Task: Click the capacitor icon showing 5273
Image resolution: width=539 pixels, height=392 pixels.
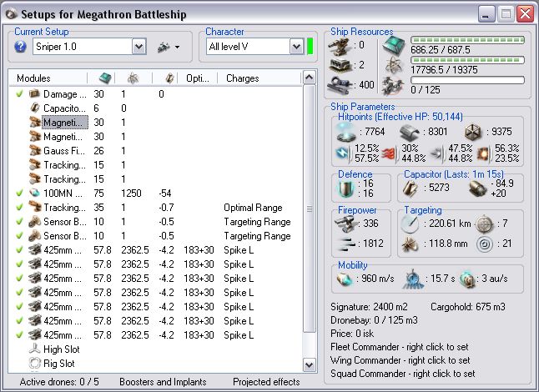Action: (x=410, y=188)
